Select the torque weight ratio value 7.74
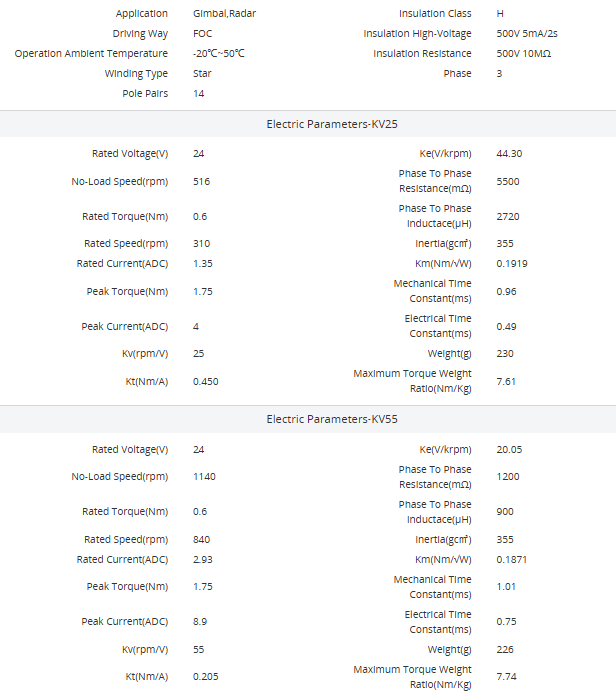Image resolution: width=616 pixels, height=693 pixels. 506,677
